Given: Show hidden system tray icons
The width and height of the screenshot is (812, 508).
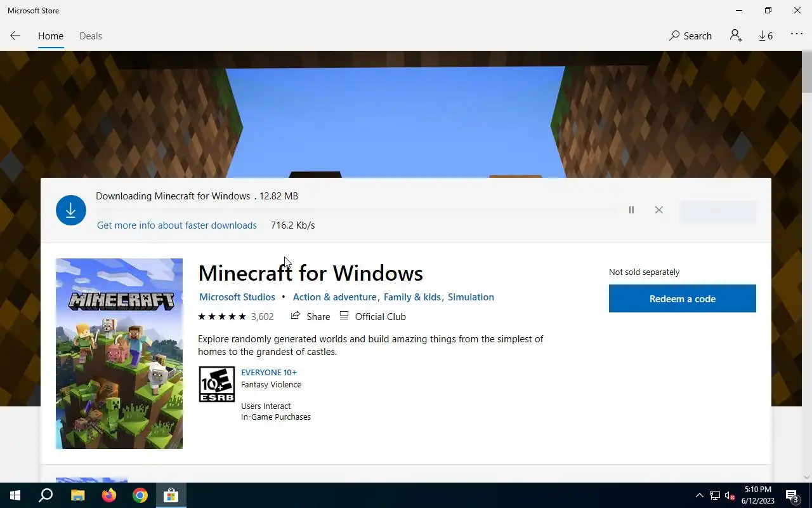Looking at the screenshot, I should point(700,495).
